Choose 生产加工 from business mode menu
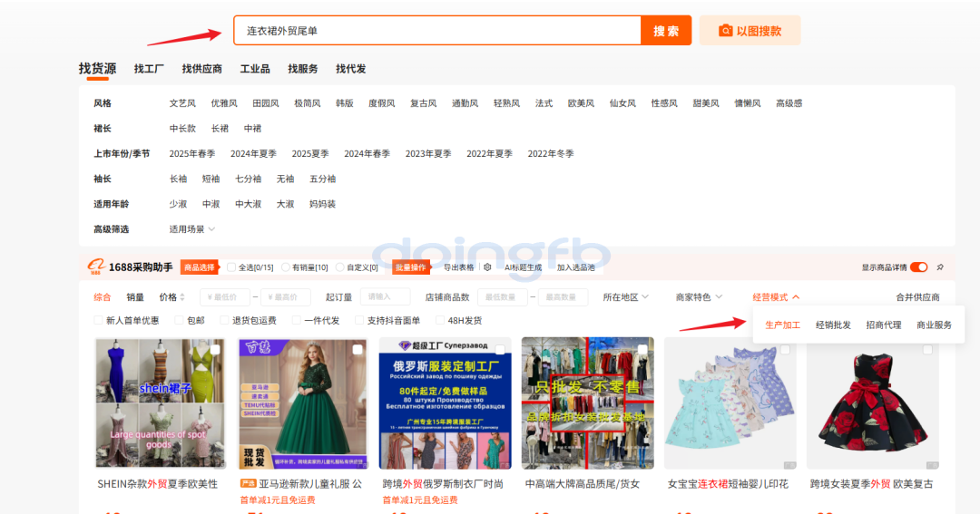The height and width of the screenshot is (514, 980). coord(782,325)
